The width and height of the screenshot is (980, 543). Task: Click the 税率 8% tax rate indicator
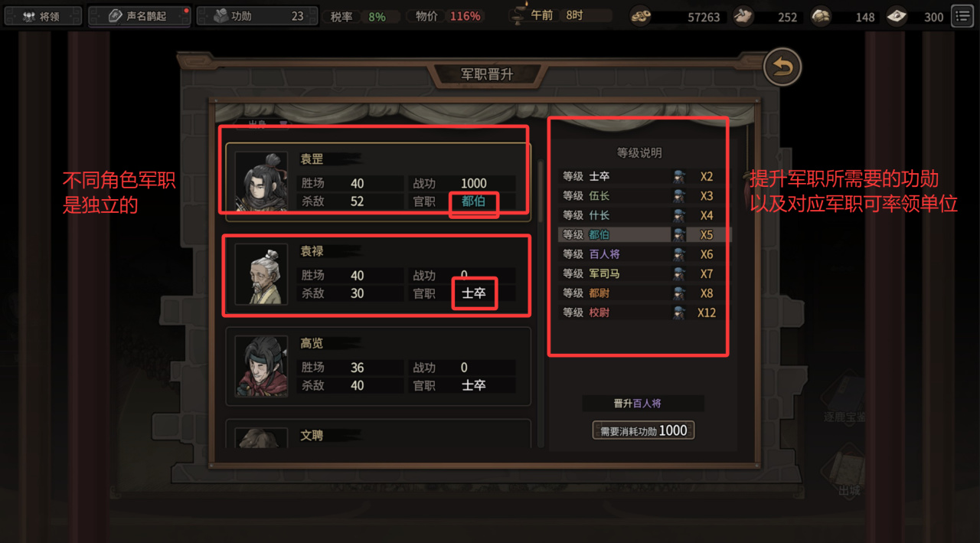[x=363, y=16]
